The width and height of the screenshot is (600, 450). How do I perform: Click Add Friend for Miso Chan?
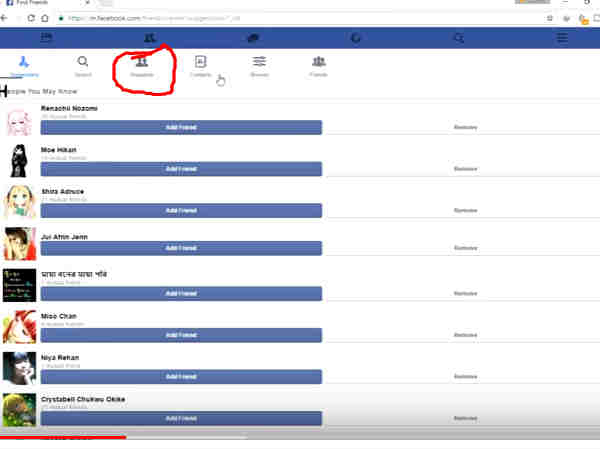tap(180, 335)
